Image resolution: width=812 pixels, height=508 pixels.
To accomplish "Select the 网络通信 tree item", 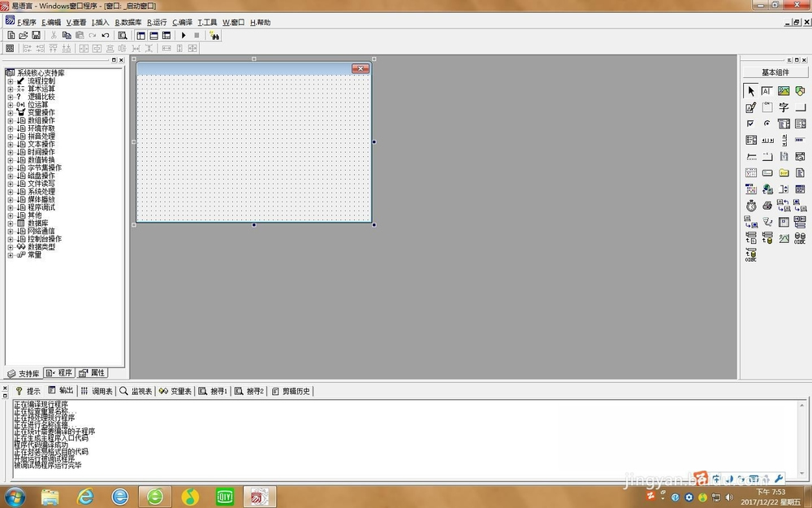I will pyautogui.click(x=41, y=231).
